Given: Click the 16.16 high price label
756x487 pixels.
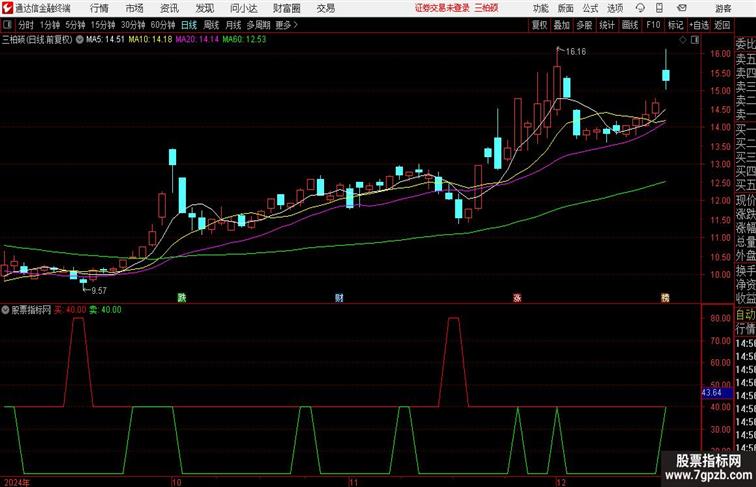Looking at the screenshot, I should 576,51.
